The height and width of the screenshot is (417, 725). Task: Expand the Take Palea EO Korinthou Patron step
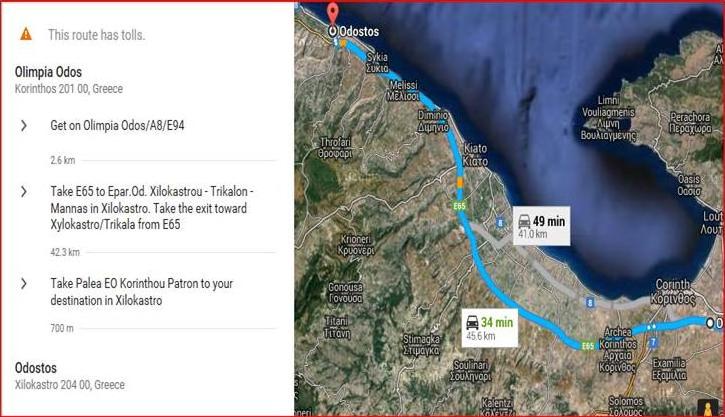point(24,283)
